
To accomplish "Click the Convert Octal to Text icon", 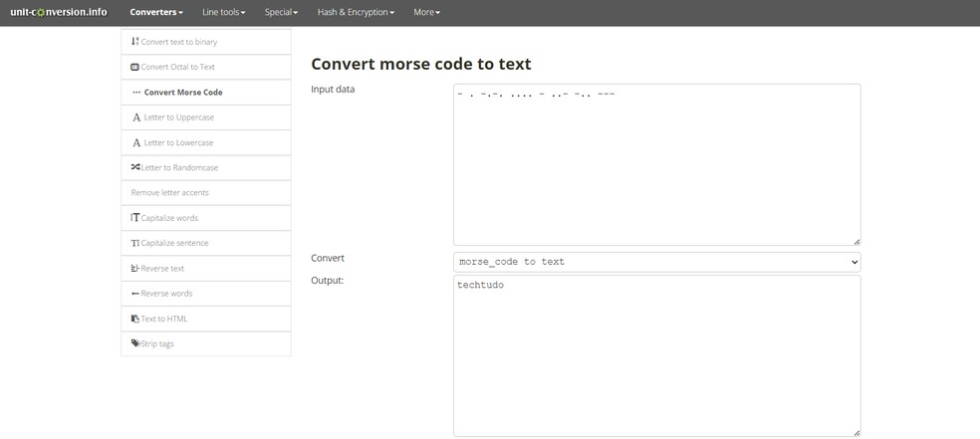I will point(135,68).
